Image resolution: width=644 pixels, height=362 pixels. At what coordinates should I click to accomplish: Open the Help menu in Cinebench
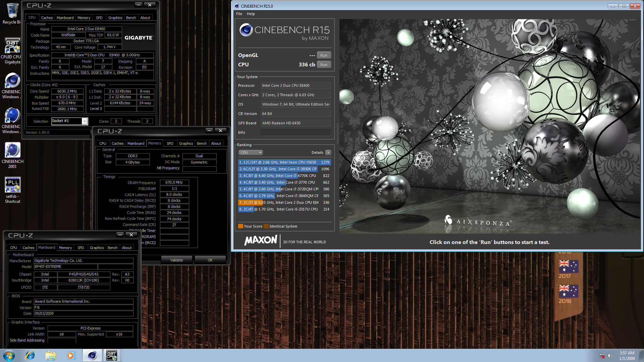pyautogui.click(x=251, y=14)
